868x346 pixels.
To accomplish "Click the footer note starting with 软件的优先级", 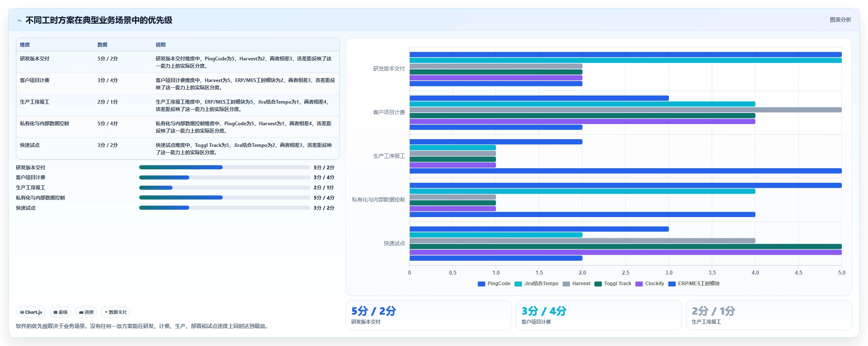I will 143,326.
